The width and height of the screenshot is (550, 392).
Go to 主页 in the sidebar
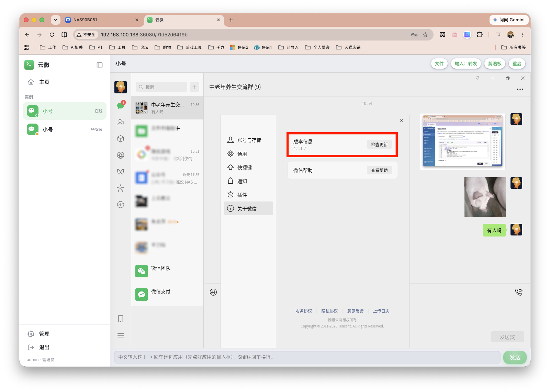click(65, 82)
